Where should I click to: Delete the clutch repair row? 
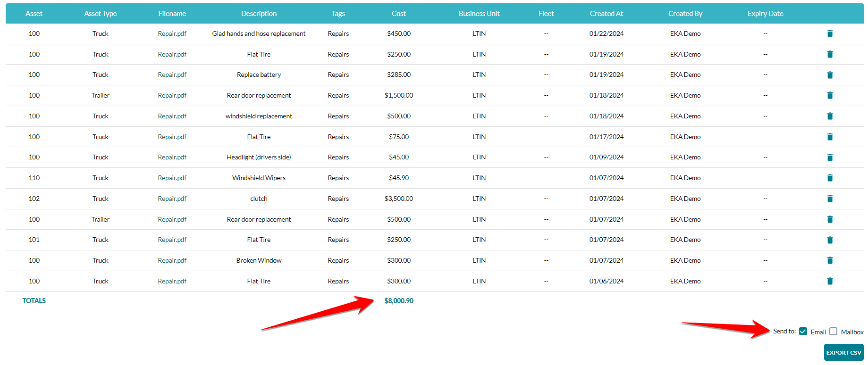click(x=830, y=199)
